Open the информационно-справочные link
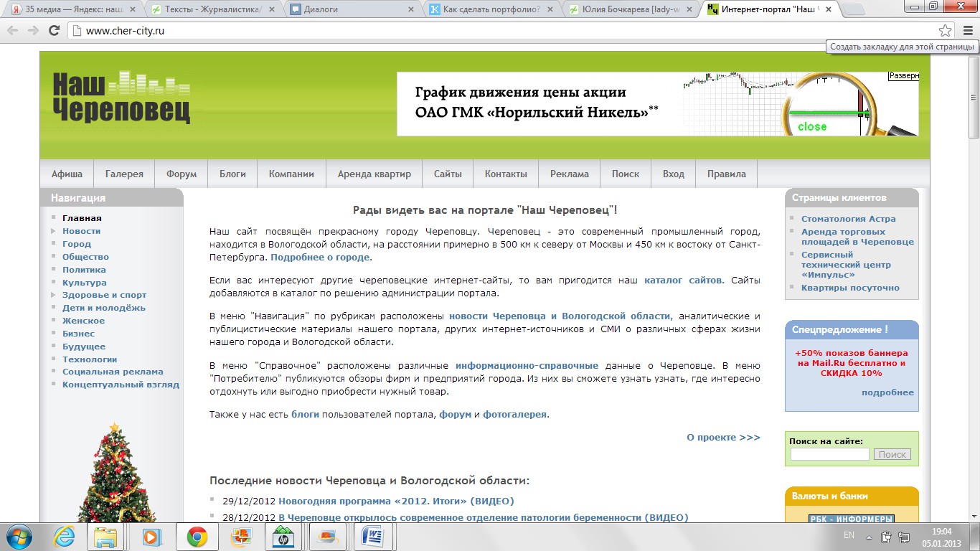Image resolution: width=980 pixels, height=551 pixels. click(x=527, y=365)
